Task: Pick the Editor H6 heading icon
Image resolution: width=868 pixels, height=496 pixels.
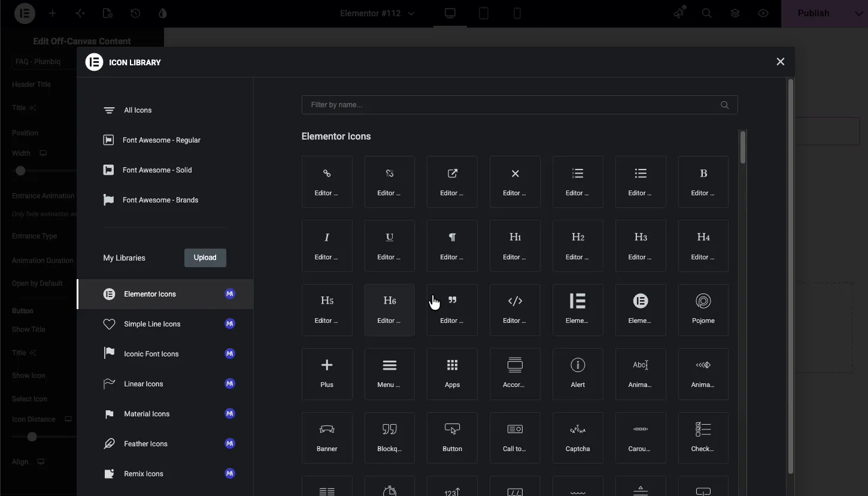Action: (390, 310)
